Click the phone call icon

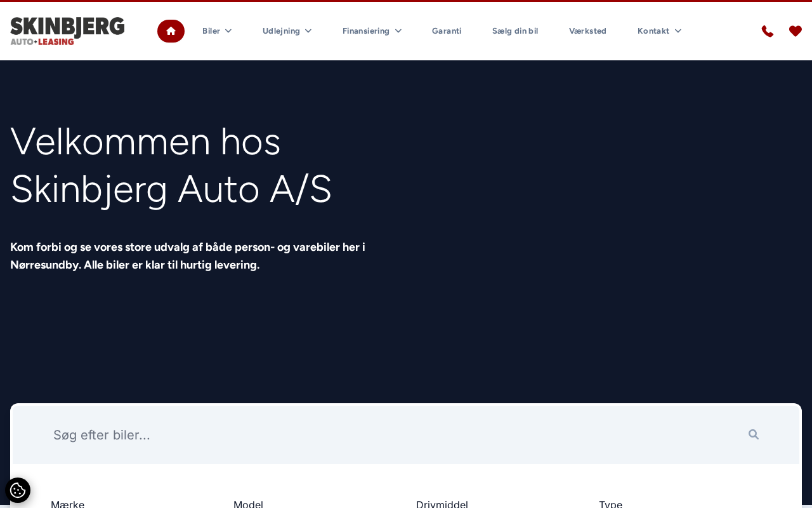(768, 31)
